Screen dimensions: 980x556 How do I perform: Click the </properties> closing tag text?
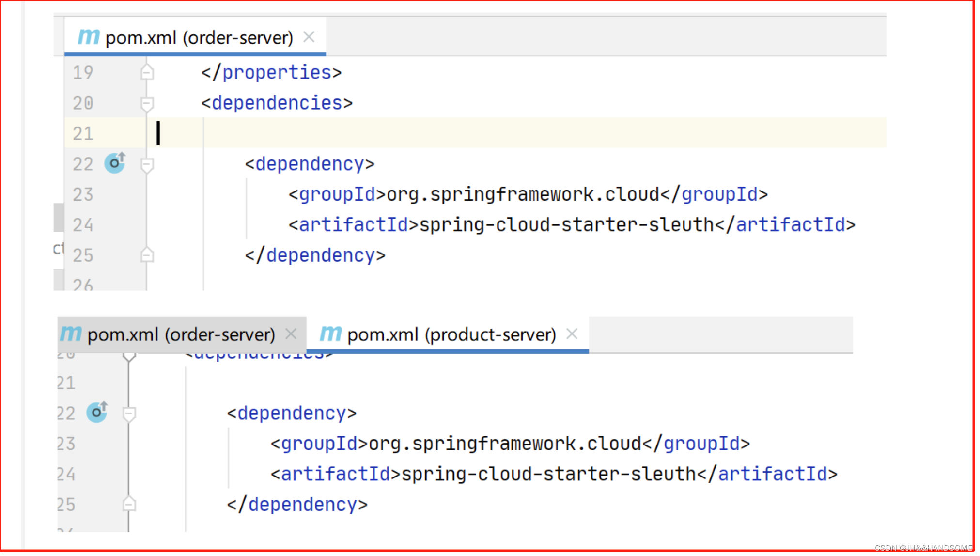click(271, 73)
